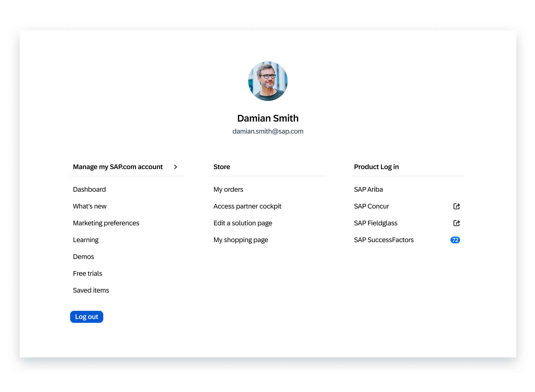
Task: Go to What's new
Action: (90, 206)
